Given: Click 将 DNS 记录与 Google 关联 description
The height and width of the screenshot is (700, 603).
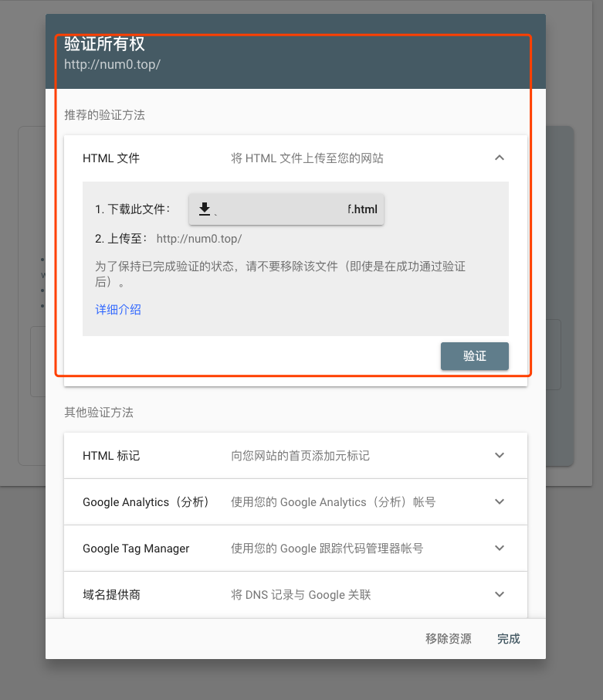Looking at the screenshot, I should tap(300, 595).
